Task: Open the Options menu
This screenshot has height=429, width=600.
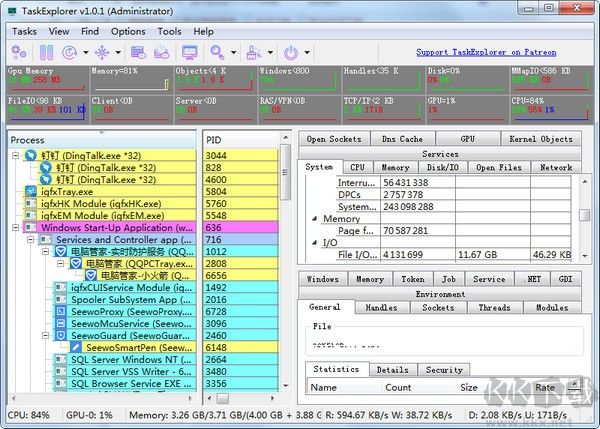Action: tap(128, 31)
